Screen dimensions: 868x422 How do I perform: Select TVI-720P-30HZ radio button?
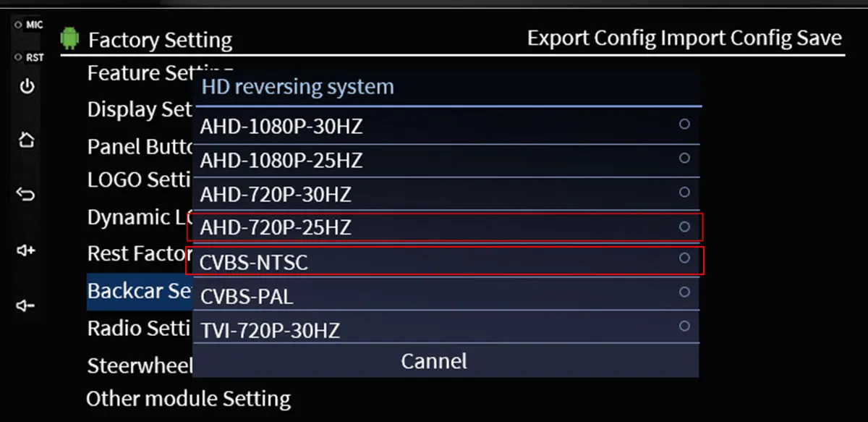click(x=684, y=326)
